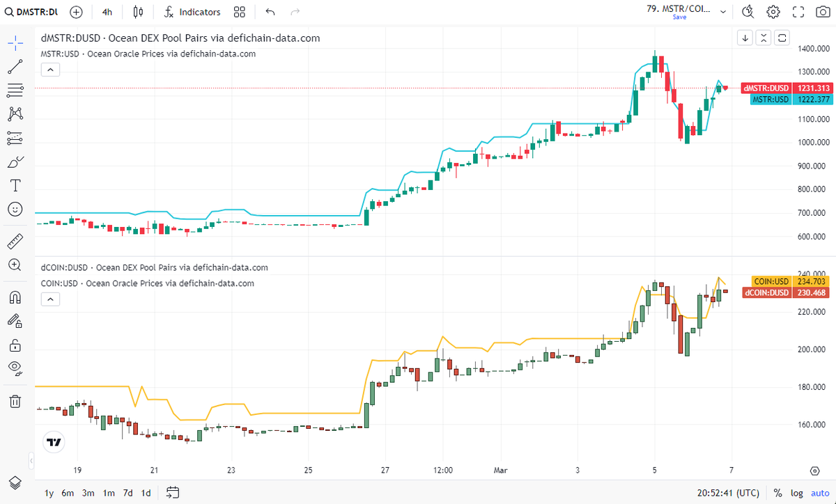Image resolution: width=836 pixels, height=504 pixels.
Task: Select the brush drawing tool
Action: 15,162
